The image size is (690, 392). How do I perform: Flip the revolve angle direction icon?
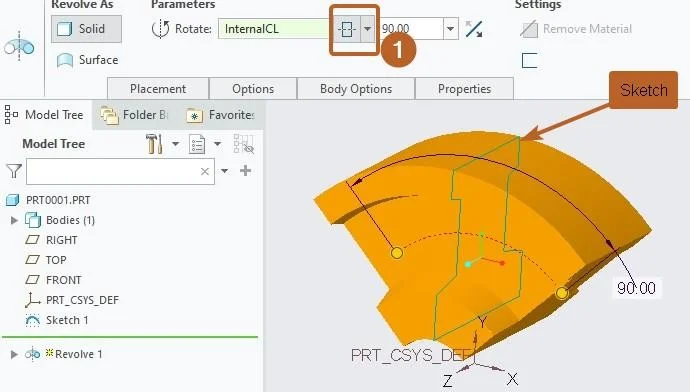click(x=473, y=29)
